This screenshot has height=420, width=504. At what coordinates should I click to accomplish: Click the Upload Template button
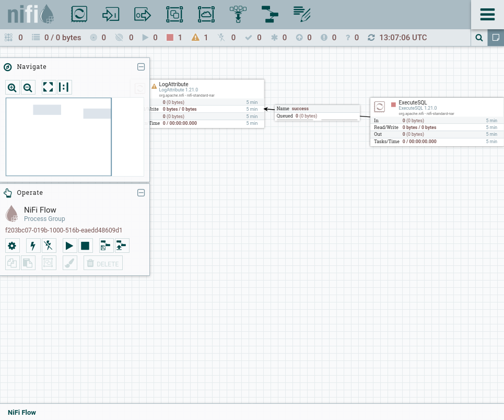click(x=122, y=246)
